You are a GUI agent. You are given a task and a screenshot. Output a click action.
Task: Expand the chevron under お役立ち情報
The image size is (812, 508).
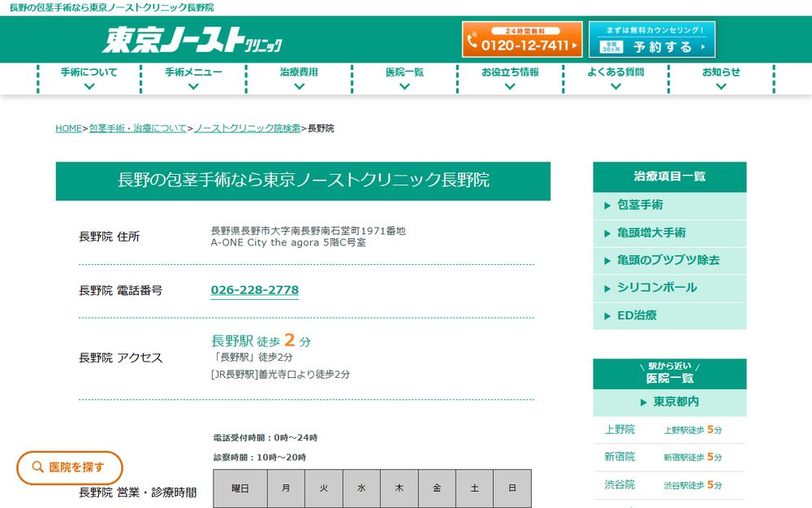click(510, 87)
